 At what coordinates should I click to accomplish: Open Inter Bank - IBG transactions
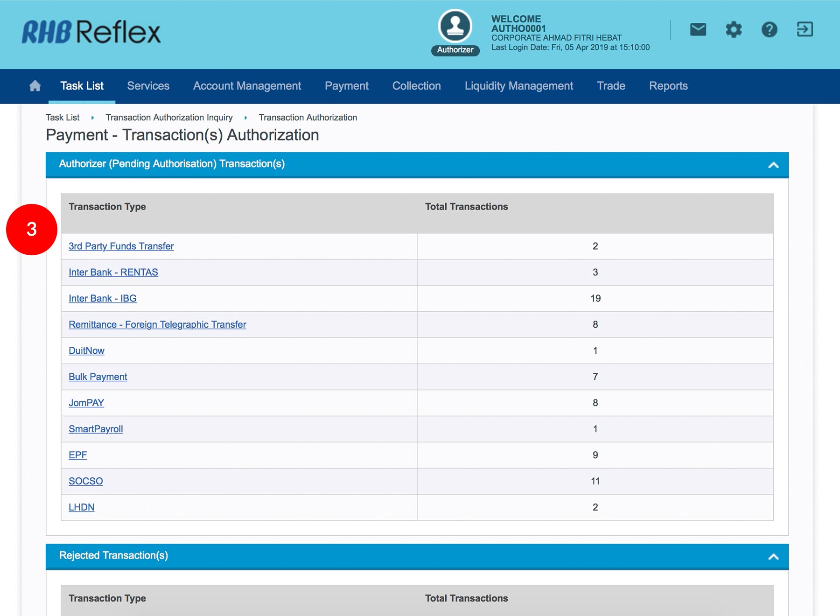pyautogui.click(x=102, y=298)
